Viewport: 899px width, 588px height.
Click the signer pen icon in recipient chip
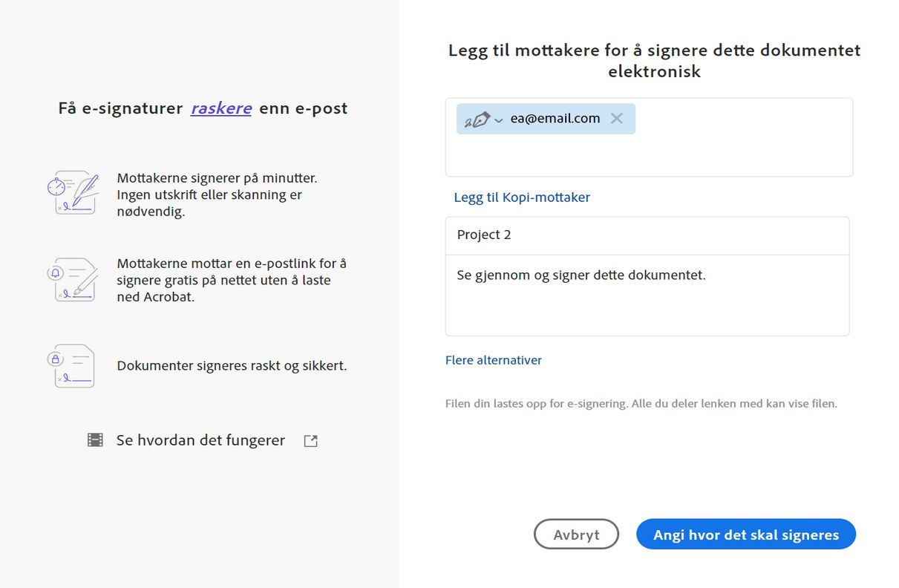pyautogui.click(x=477, y=119)
